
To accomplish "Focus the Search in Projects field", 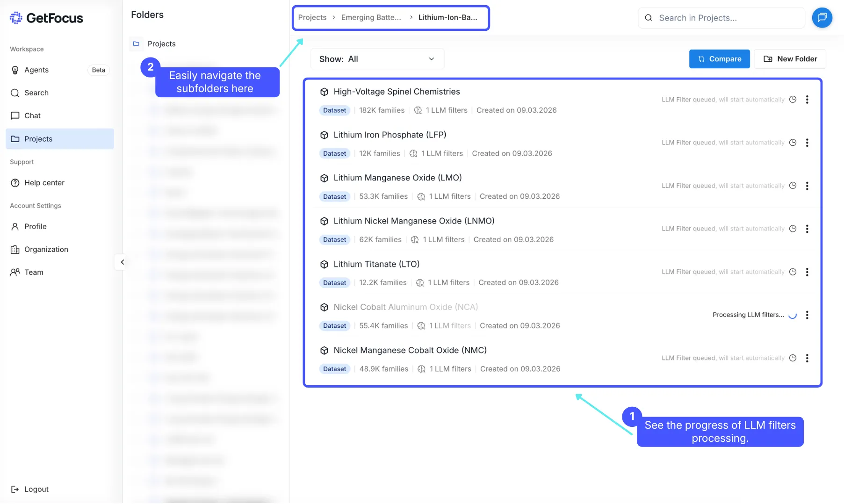I will coord(721,18).
